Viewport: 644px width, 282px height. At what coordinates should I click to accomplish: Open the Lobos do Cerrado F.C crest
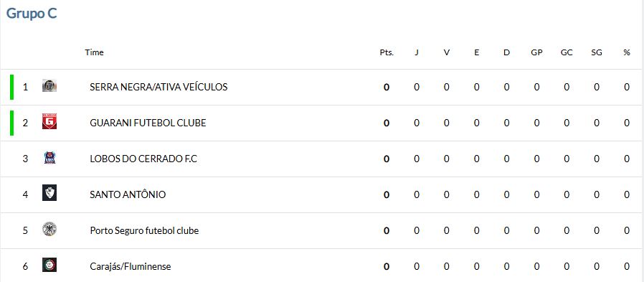[x=49, y=158]
